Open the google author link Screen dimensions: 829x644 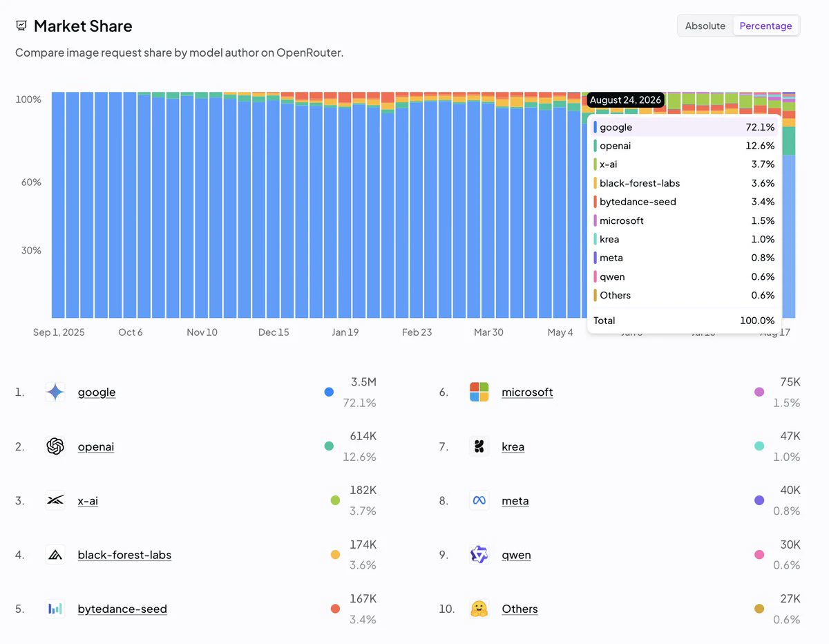pos(97,392)
